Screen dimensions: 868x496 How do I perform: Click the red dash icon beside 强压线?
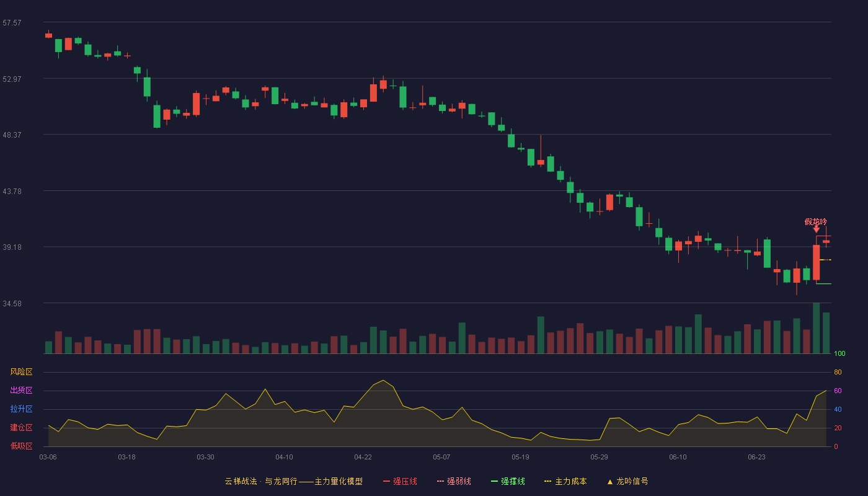(x=386, y=481)
